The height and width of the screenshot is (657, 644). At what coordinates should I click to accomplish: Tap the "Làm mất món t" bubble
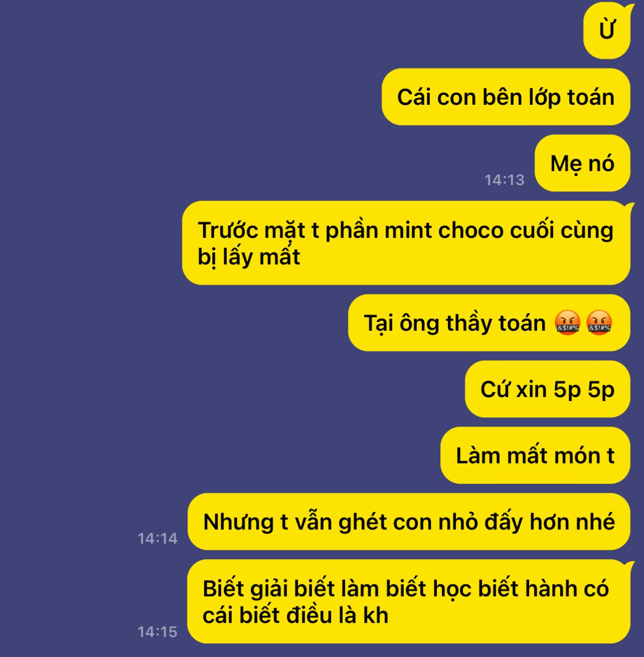click(x=535, y=455)
